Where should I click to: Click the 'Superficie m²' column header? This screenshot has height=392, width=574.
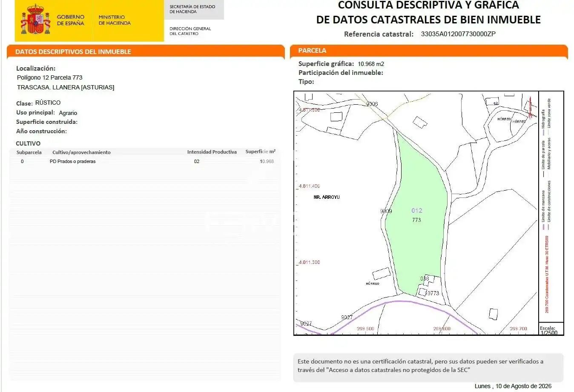pos(261,152)
